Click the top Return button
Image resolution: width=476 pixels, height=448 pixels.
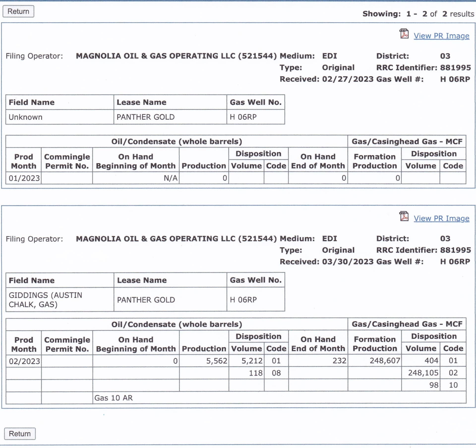pyautogui.click(x=18, y=11)
